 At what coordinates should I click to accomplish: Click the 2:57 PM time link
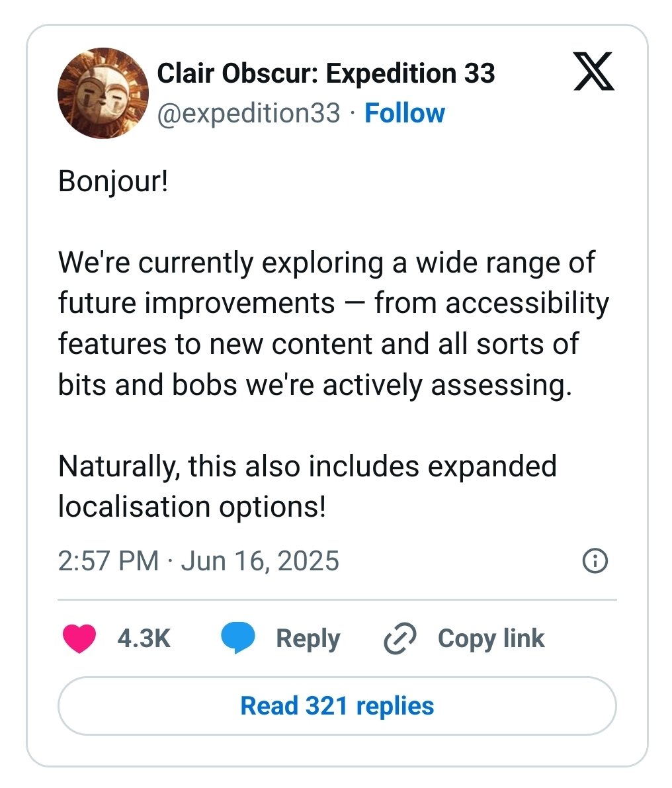click(108, 561)
